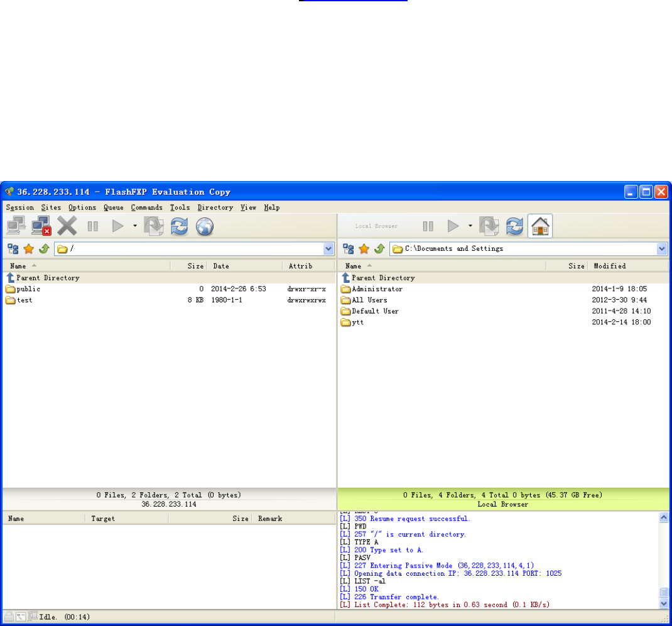Click bookmark star icon beside remote path

point(29,249)
